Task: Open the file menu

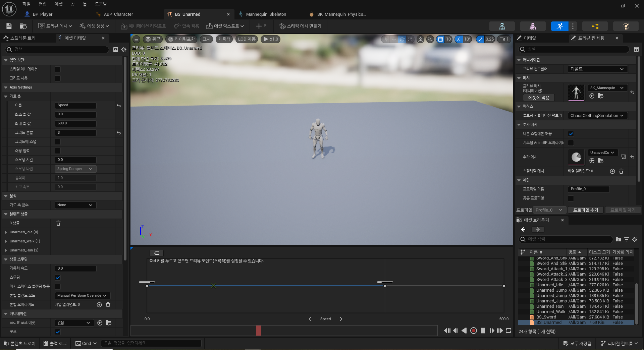Action: (x=26, y=4)
